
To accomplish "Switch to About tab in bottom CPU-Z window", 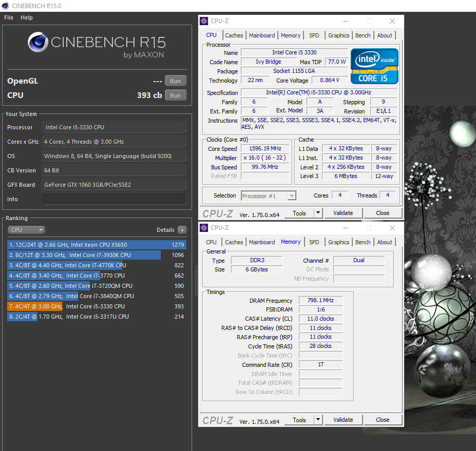I will coord(385,242).
